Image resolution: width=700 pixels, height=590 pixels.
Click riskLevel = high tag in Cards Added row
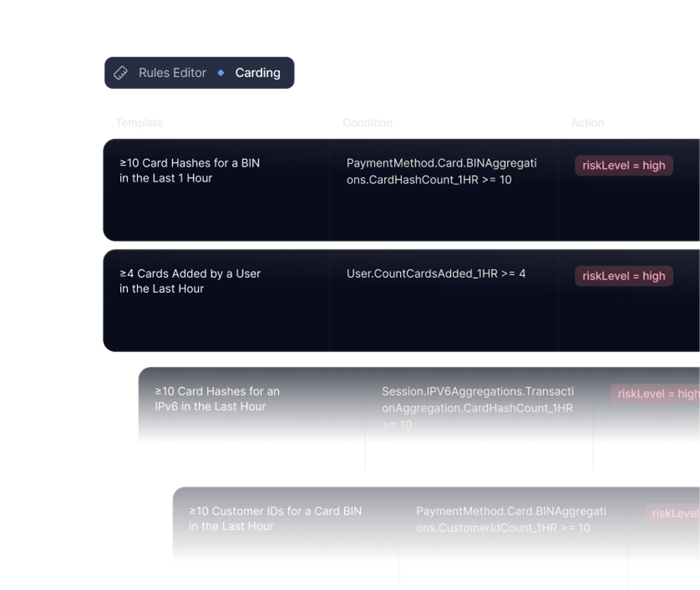pyautogui.click(x=624, y=276)
